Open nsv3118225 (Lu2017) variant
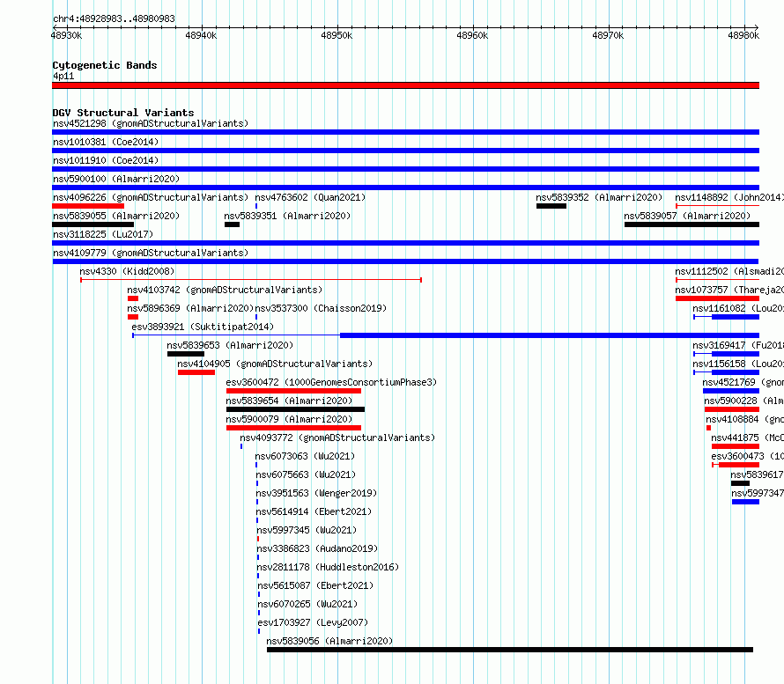 click(103, 234)
